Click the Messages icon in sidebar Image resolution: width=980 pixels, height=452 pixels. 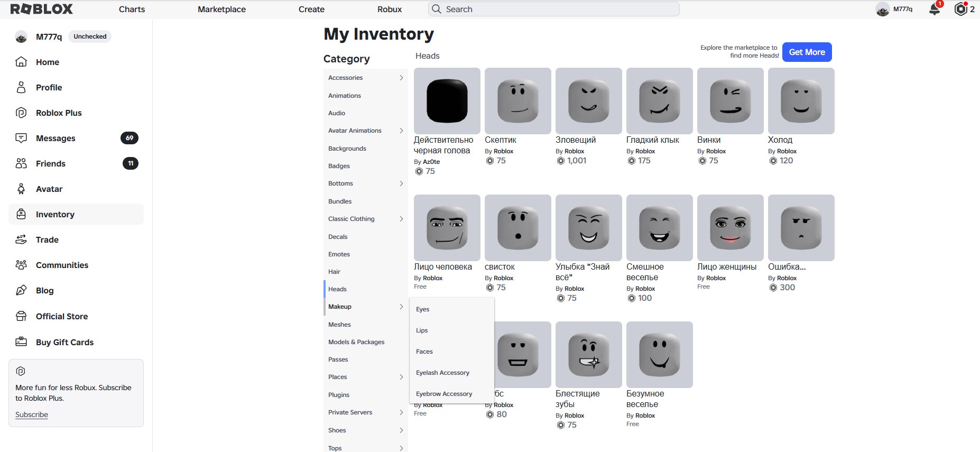pyautogui.click(x=21, y=138)
